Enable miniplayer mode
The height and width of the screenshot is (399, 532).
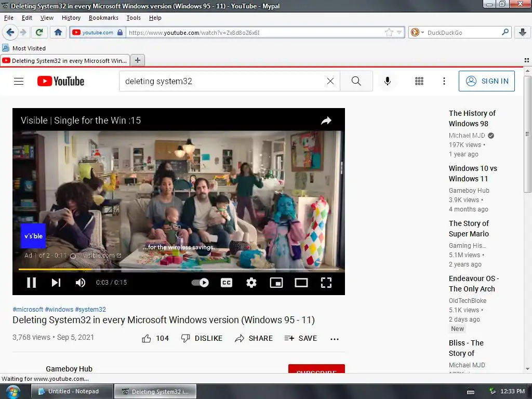pos(276,282)
